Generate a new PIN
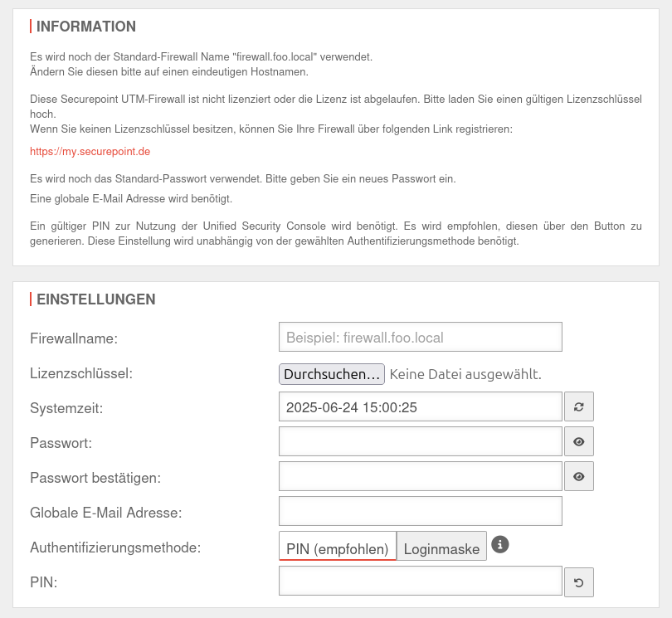Image resolution: width=672 pixels, height=618 pixels. click(x=579, y=582)
